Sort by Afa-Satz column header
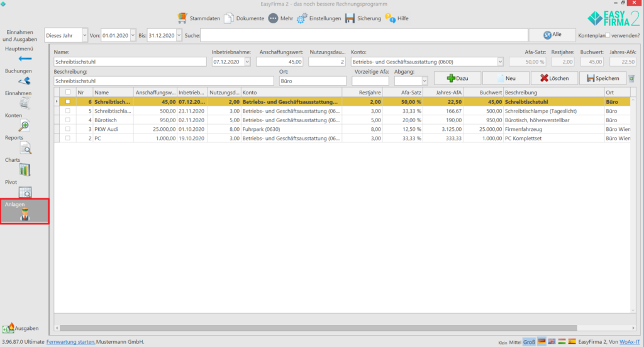The image size is (644, 347). coord(402,93)
